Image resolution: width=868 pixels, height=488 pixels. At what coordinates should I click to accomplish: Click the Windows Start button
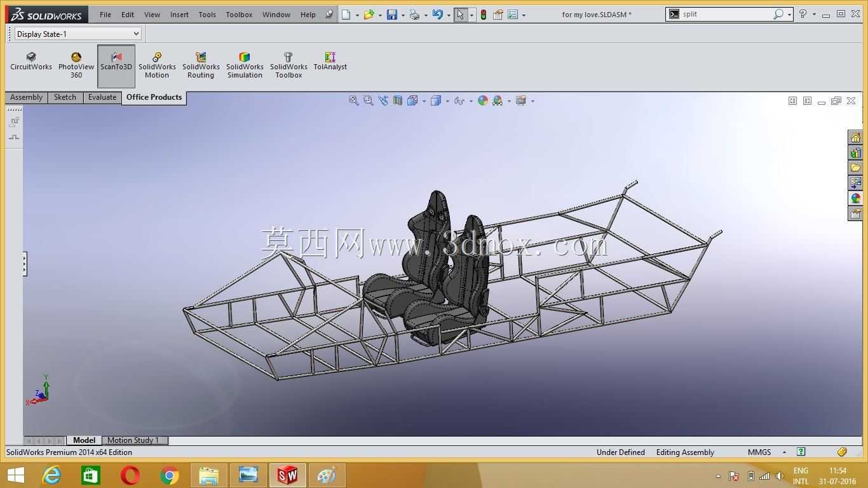[x=15, y=475]
